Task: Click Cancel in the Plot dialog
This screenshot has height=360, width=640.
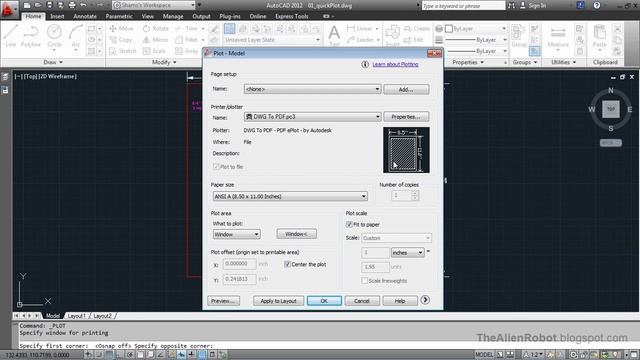Action: point(362,301)
